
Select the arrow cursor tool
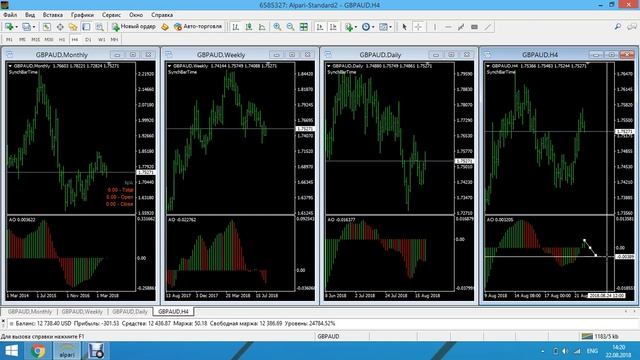404,27
